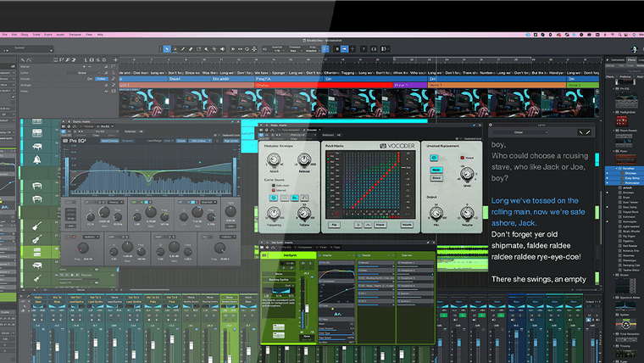Open the Transport menu
Viewport: 644px width, 363px height.
click(x=75, y=35)
